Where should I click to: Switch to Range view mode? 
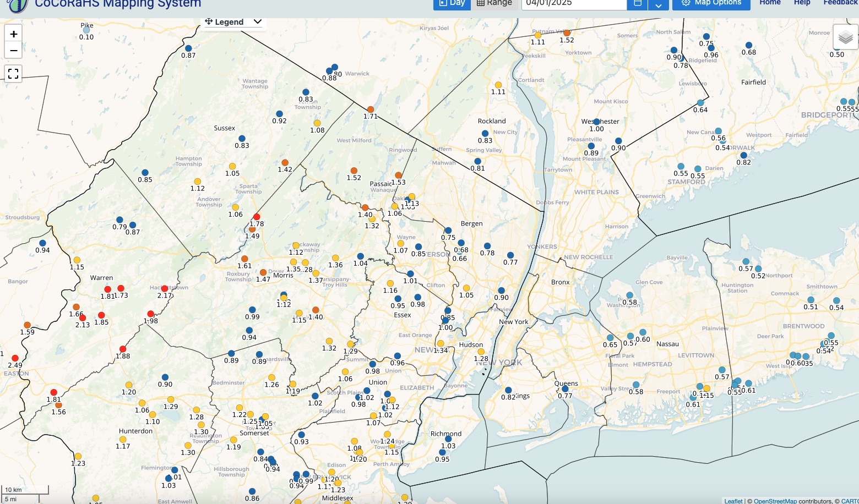click(494, 3)
